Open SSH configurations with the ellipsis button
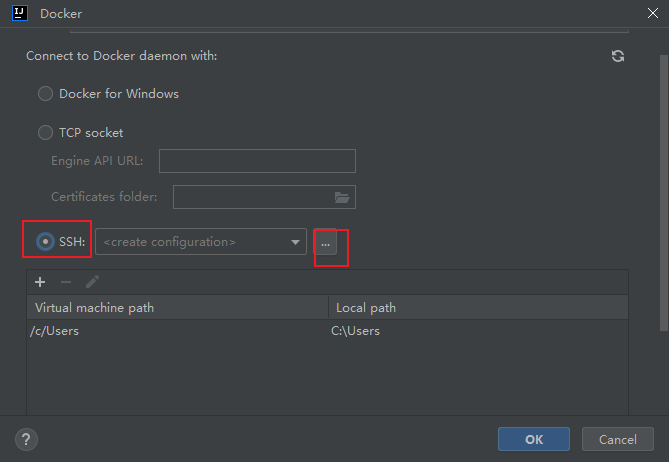669x462 pixels. (x=325, y=242)
